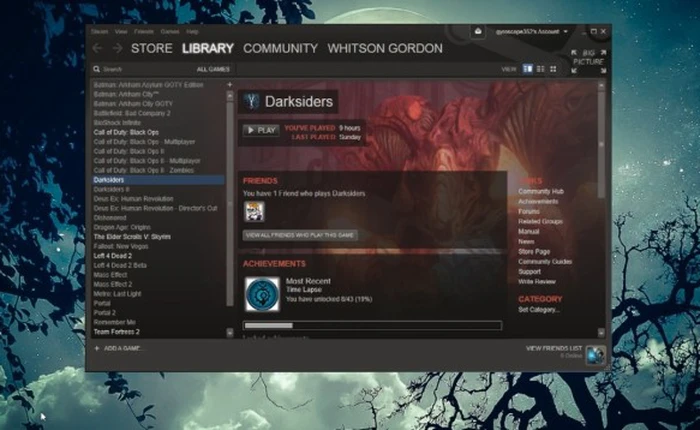This screenshot has width=700, height=430.
Task: Click the details pane scroll-down arrow
Action: (601, 333)
